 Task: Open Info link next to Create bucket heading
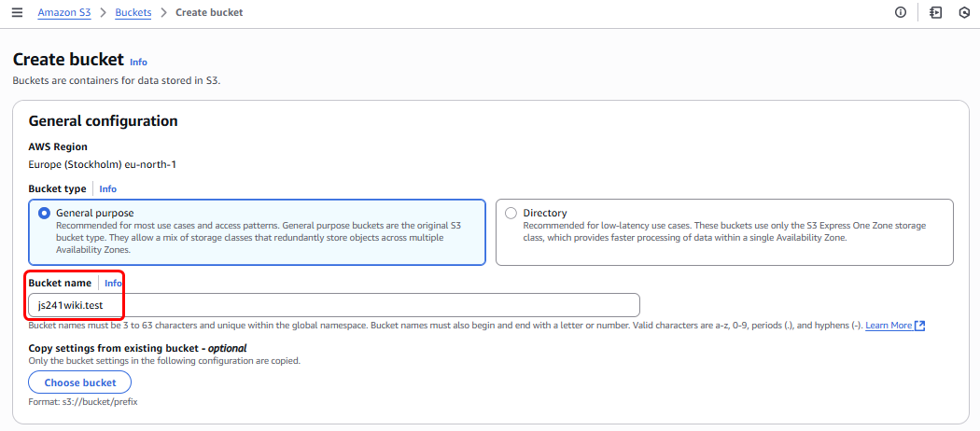click(138, 62)
